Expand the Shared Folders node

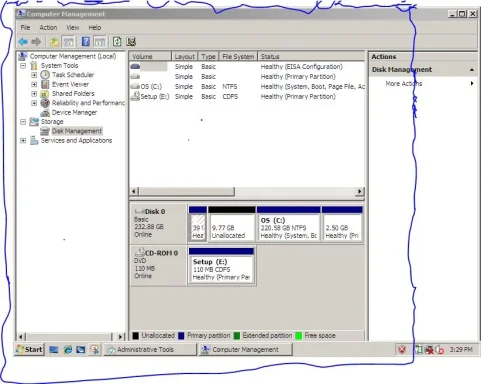(34, 94)
